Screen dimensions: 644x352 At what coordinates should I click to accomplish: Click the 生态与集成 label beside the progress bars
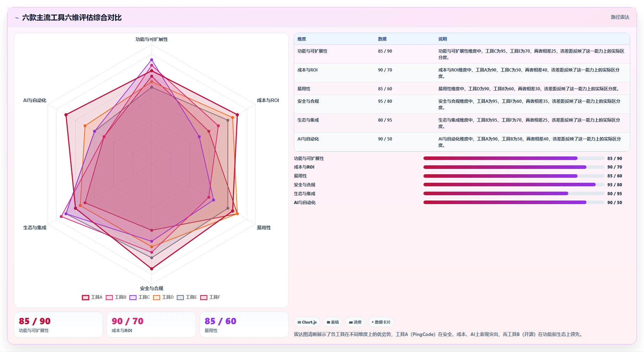pyautogui.click(x=304, y=194)
